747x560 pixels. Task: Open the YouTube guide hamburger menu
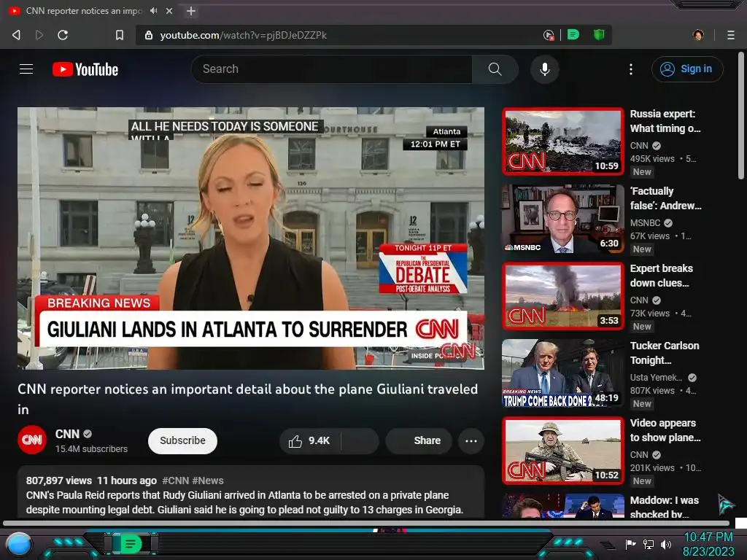point(26,69)
